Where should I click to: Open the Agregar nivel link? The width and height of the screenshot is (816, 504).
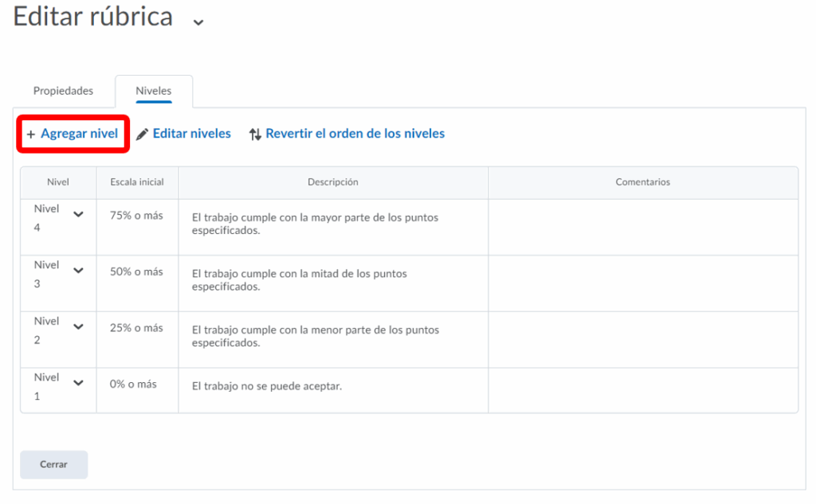pyautogui.click(x=79, y=134)
